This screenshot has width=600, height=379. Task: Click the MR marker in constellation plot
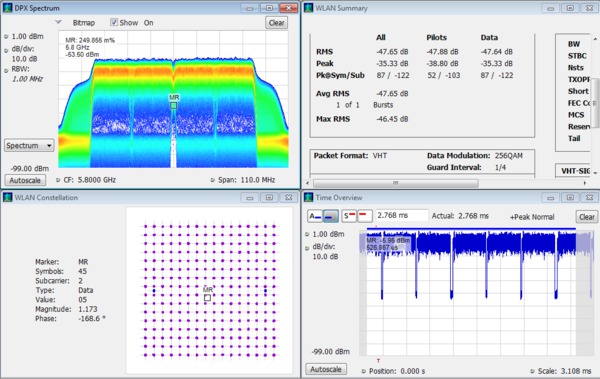coord(207,297)
